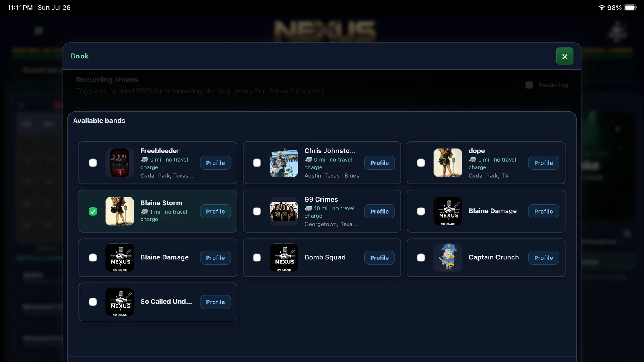View So Called Und... Profile
The width and height of the screenshot is (644, 362).
pyautogui.click(x=215, y=302)
